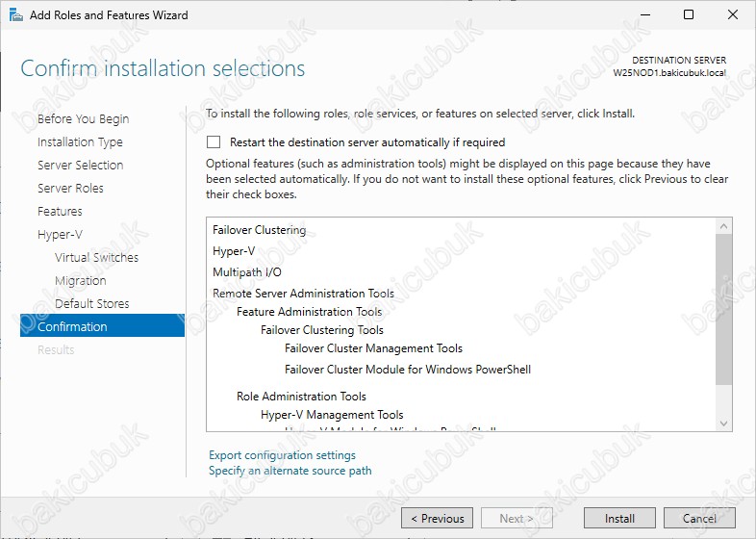The image size is (756, 539).
Task: Select Failover Cluster Management Tools entry
Action: pos(373,348)
